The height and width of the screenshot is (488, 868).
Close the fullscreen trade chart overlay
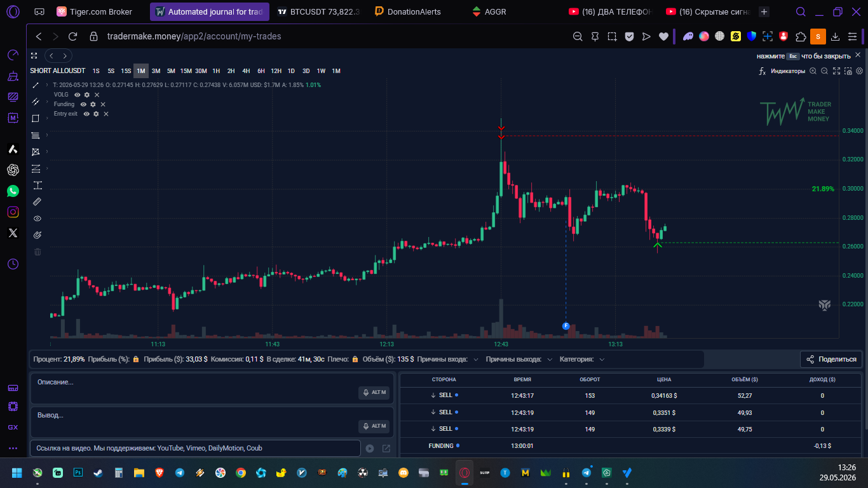point(858,55)
